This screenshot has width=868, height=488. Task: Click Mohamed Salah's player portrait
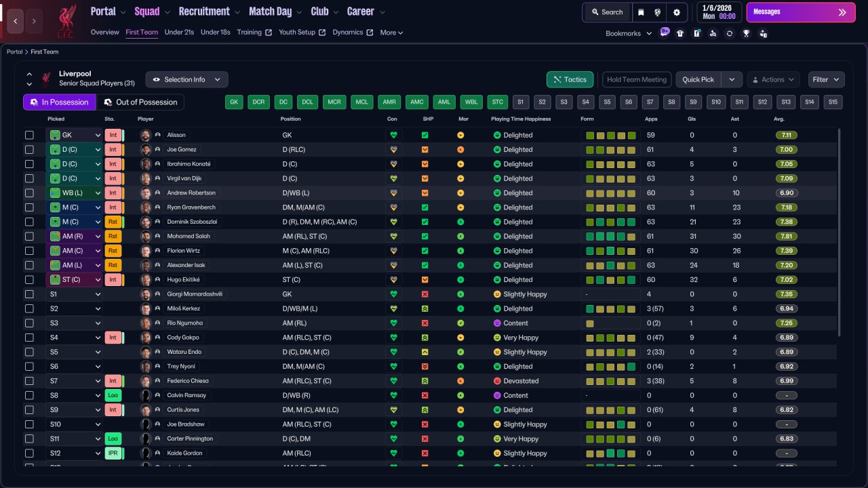[145, 237]
